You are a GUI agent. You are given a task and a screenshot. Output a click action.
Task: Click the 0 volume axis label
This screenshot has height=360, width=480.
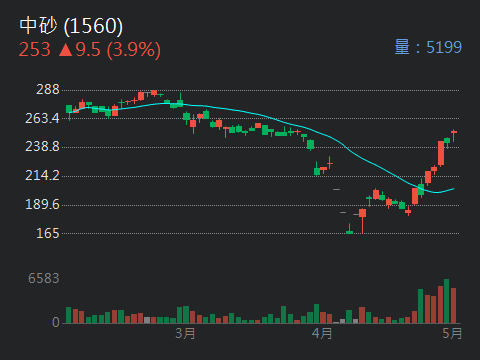(x=56, y=322)
